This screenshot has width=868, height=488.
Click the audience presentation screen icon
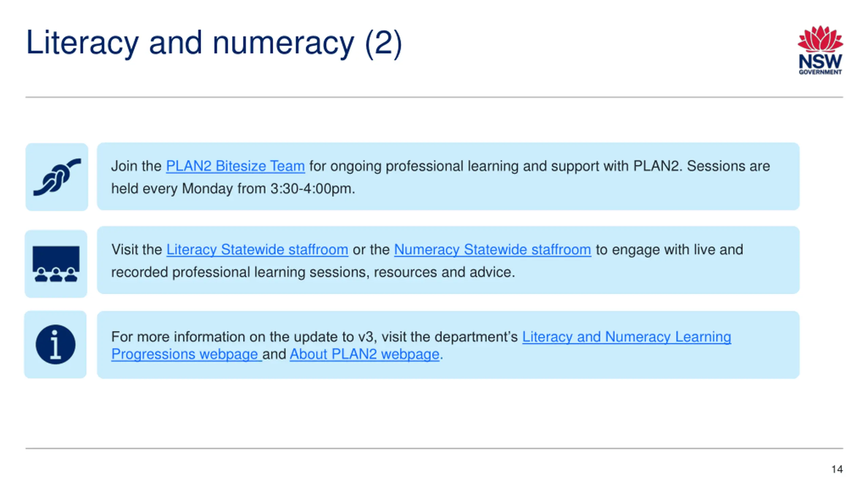(56, 264)
